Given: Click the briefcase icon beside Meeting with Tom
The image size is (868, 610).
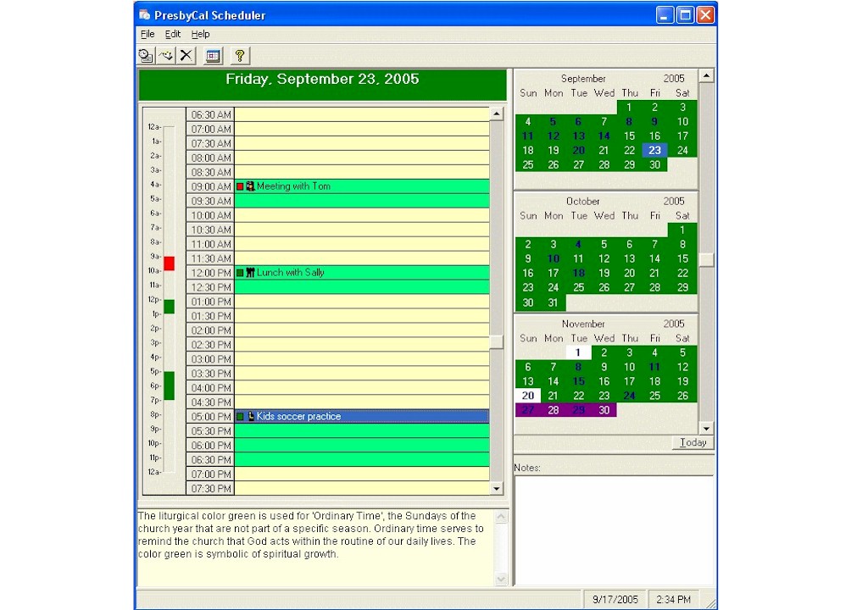Looking at the screenshot, I should pos(251,186).
